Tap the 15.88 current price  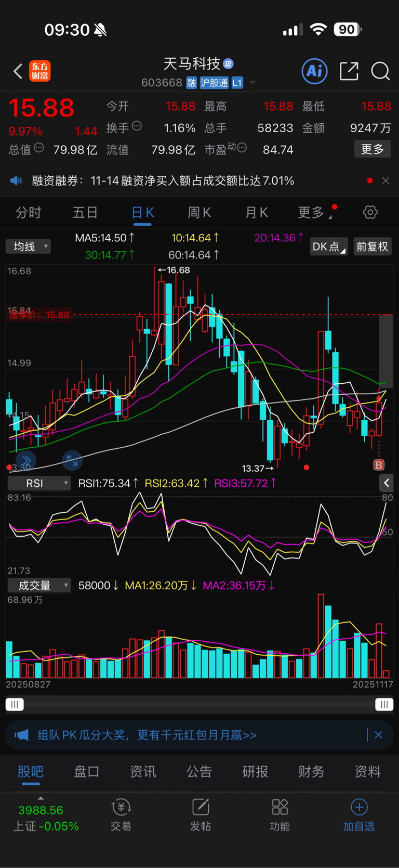42,108
